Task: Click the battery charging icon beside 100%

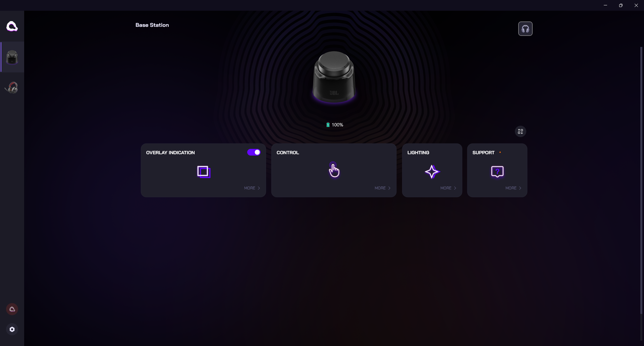Action: pyautogui.click(x=328, y=125)
